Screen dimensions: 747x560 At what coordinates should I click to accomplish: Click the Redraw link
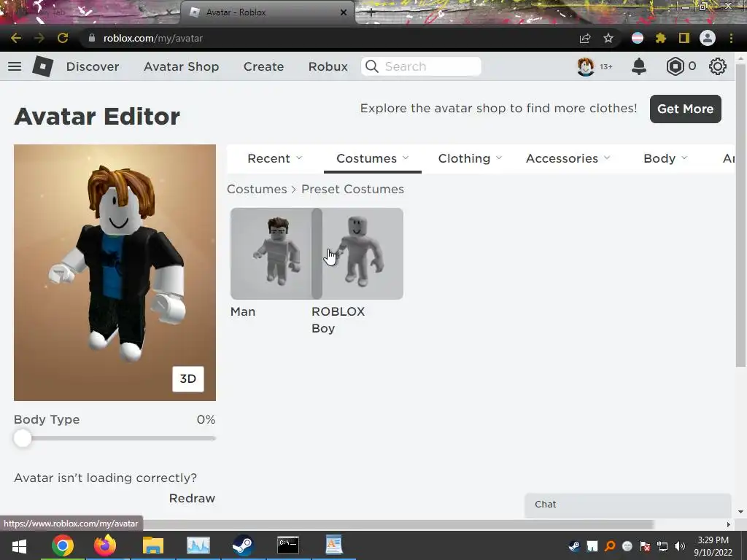click(192, 498)
